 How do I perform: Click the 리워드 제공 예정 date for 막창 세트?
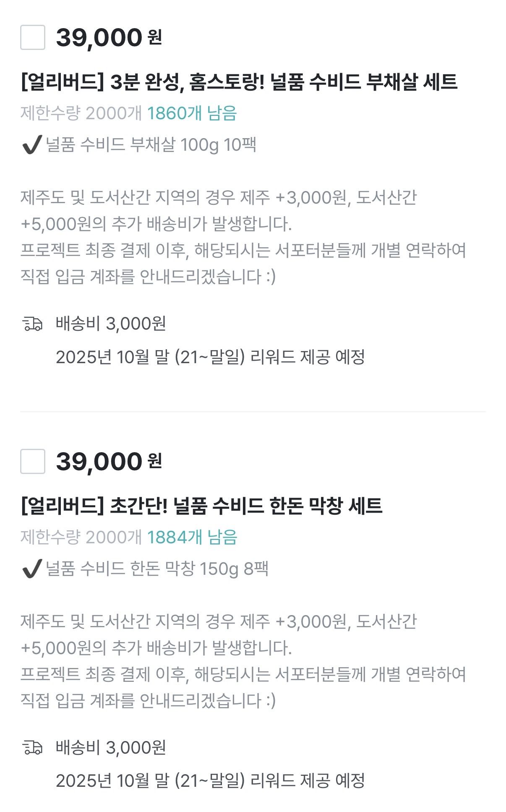[x=210, y=781]
